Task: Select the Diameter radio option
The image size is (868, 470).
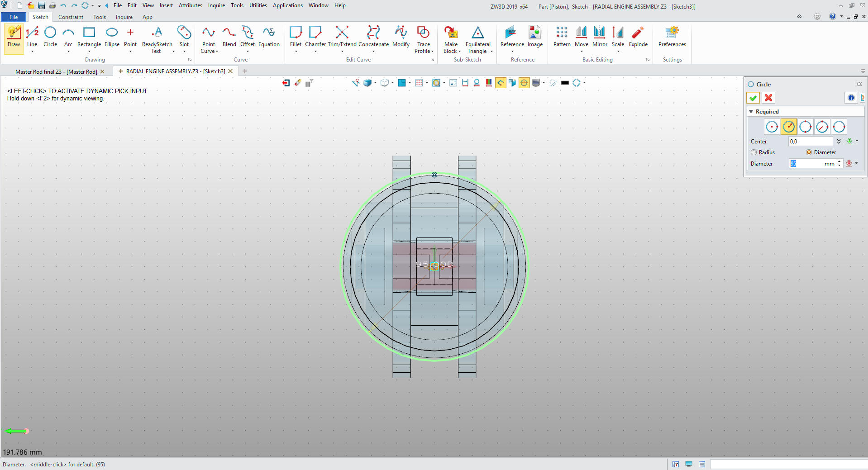Action: click(x=809, y=152)
